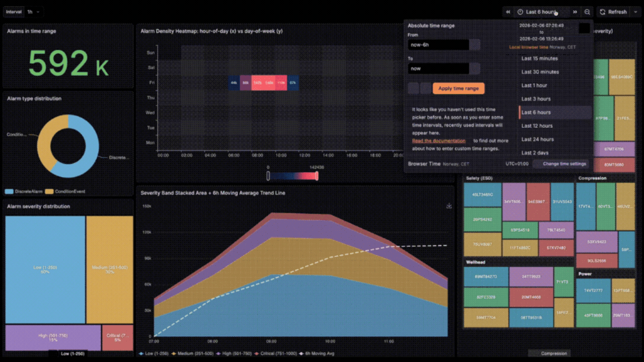The image size is (644, 362).
Task: Expand the refresh interval dropdown arrow
Action: [x=636, y=12]
